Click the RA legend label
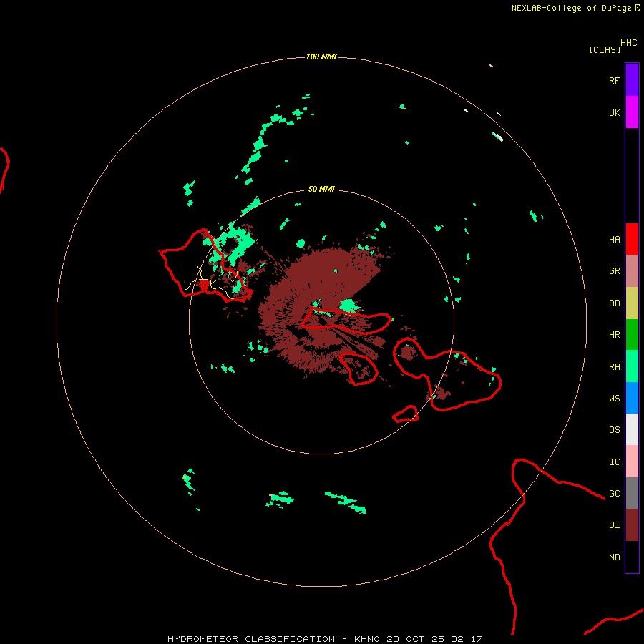The width and height of the screenshot is (644, 644). tap(614, 367)
